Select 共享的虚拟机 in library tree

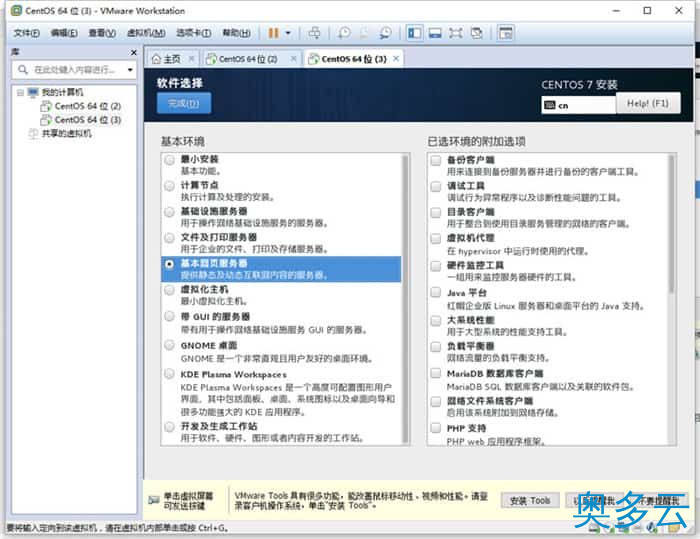coord(67,134)
